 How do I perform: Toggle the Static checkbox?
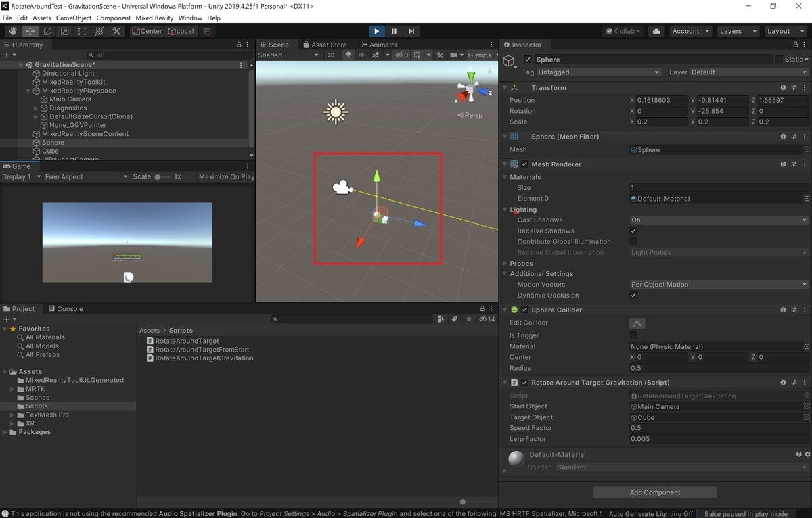778,60
